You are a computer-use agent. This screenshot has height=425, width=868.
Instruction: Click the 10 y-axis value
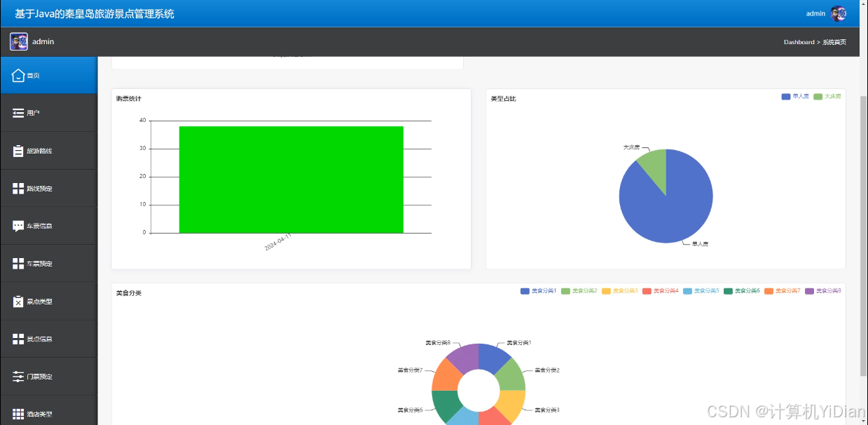(142, 205)
